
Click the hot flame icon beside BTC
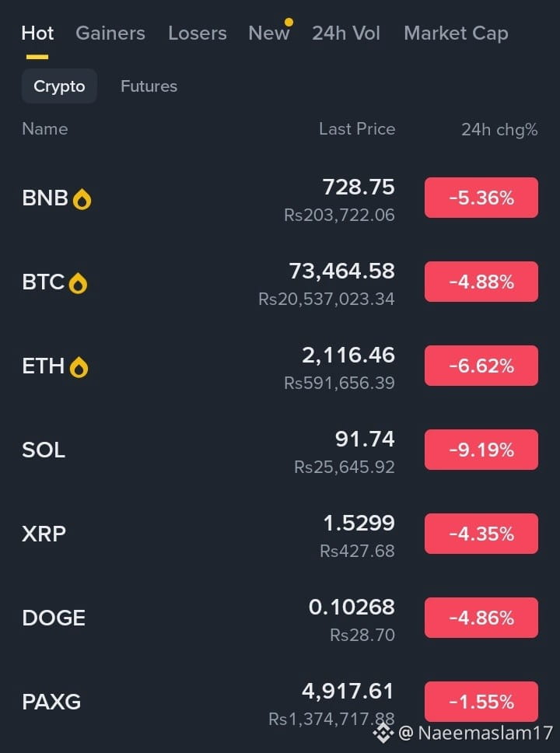78,283
